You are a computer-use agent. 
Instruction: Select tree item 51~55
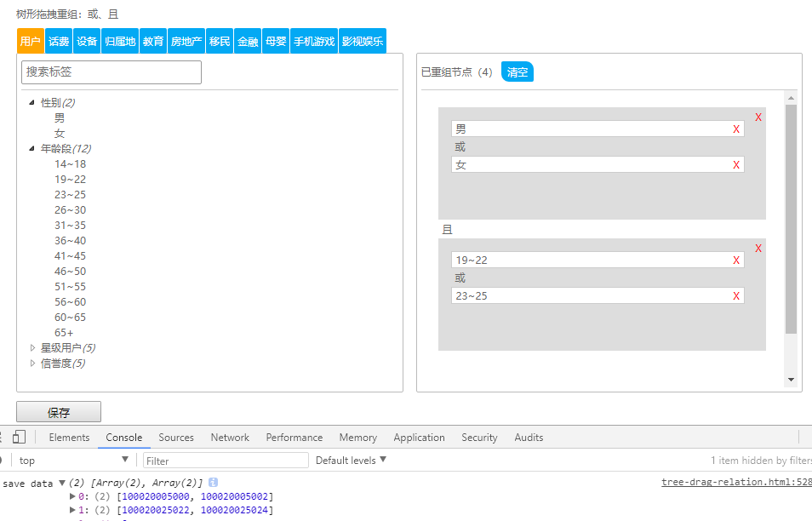71,286
